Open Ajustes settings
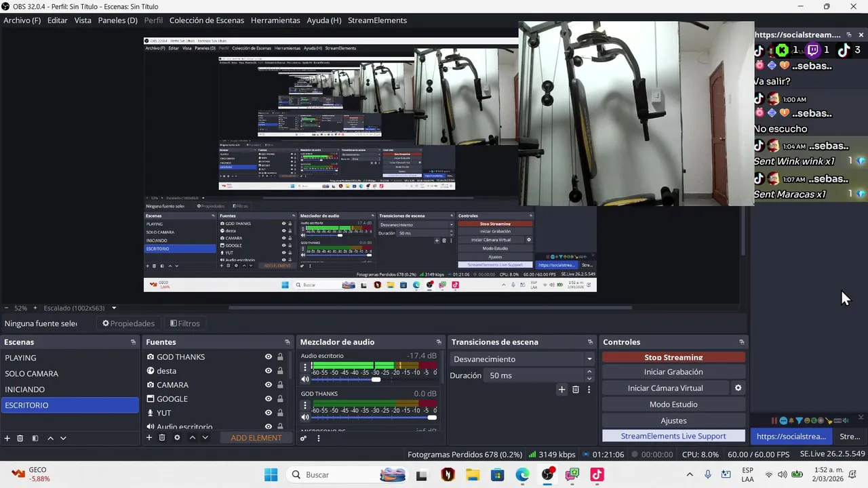 (x=673, y=421)
